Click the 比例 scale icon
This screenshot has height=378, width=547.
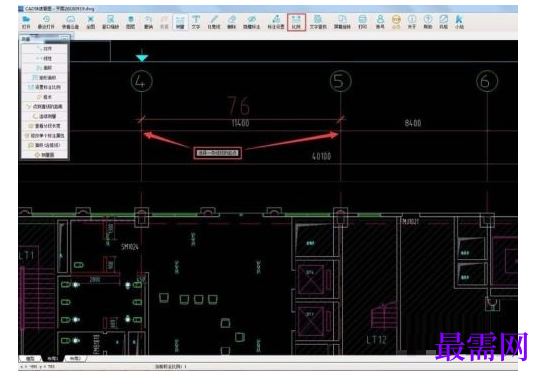coord(296,22)
